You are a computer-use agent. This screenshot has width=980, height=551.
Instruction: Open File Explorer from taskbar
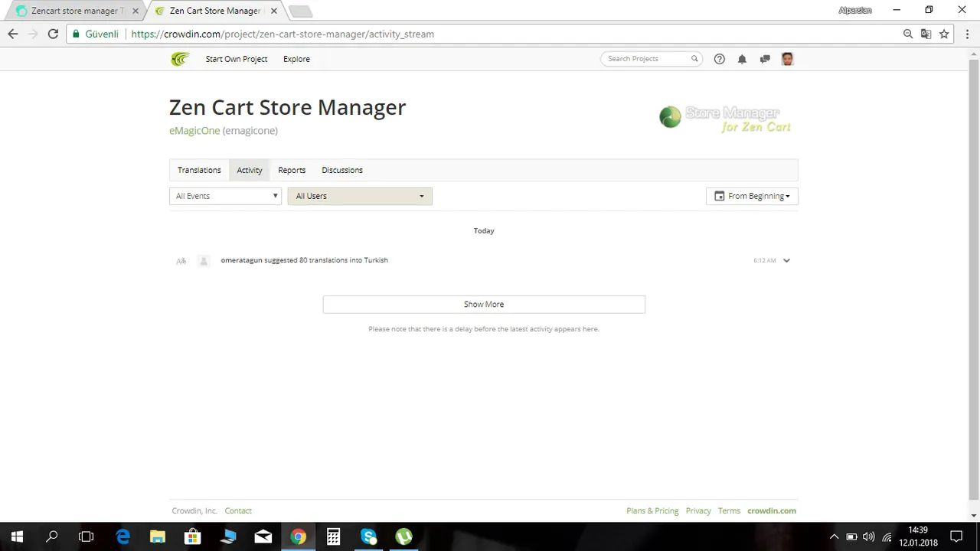click(157, 536)
